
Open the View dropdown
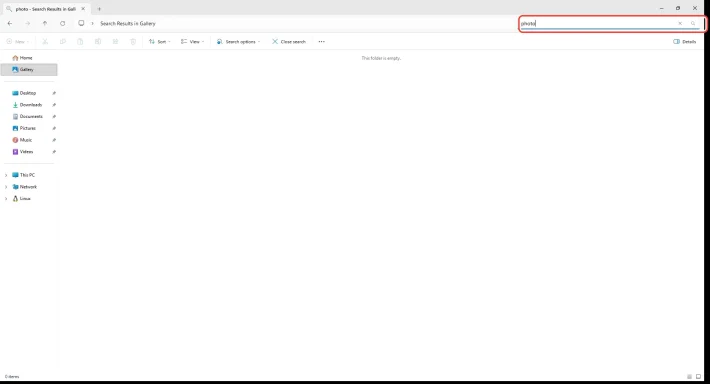pyautogui.click(x=192, y=42)
